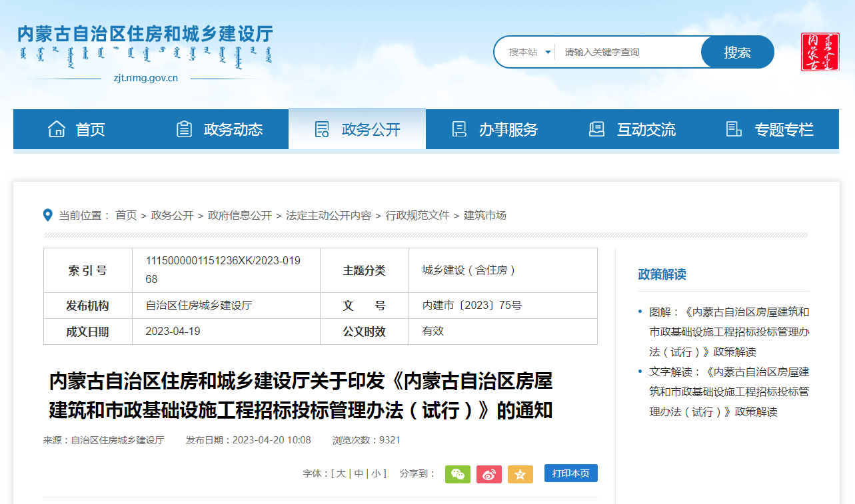Viewport: 855px width, 504px height.
Task: Click the keyword search input field
Action: 628,52
